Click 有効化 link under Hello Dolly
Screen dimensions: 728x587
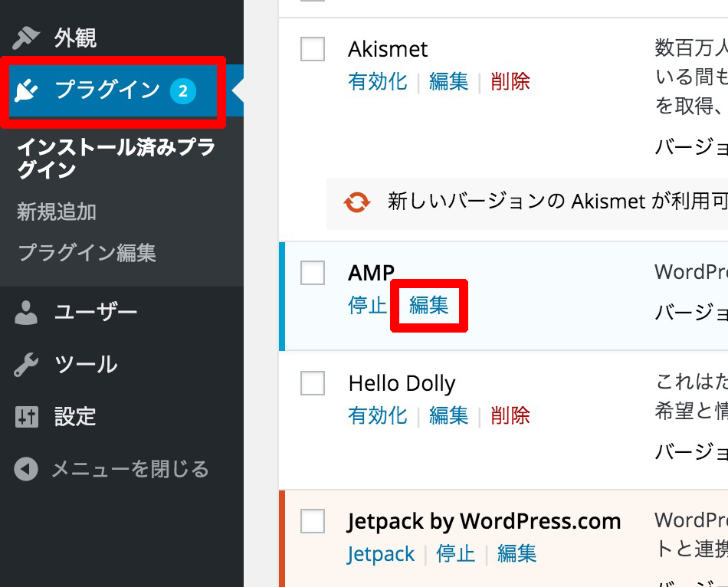point(378,415)
